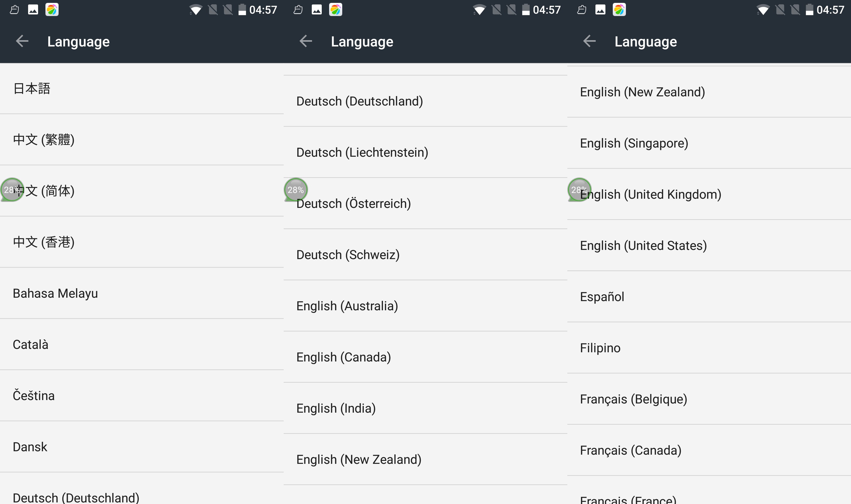Tap back arrow on middle Language screen
The width and height of the screenshot is (851, 504).
pos(306,41)
